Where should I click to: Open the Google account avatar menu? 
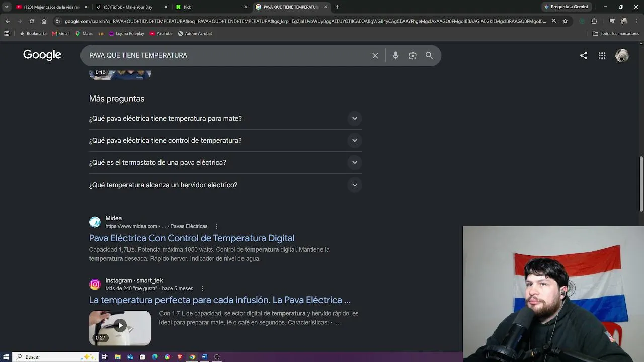click(622, 56)
